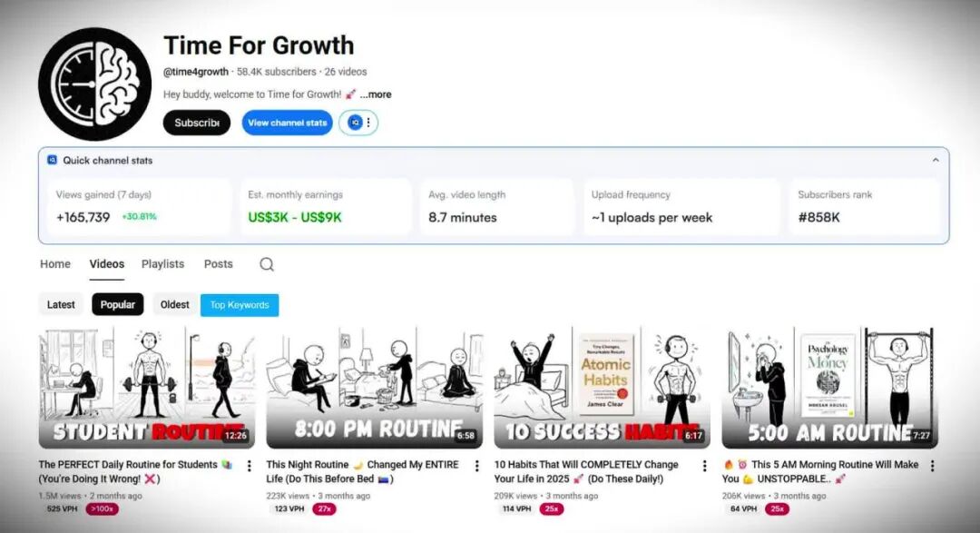The width and height of the screenshot is (980, 533).
Task: Click the search icon in channel tabs
Action: (267, 264)
